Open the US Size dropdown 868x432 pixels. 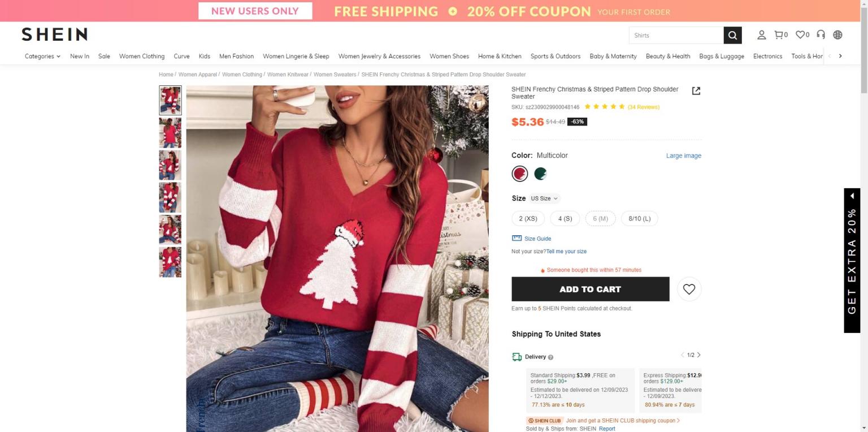(544, 198)
